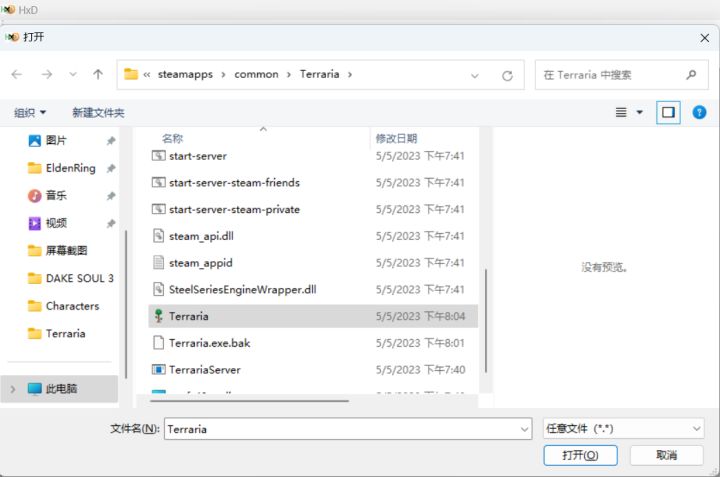Select the Terraria tree icon file
The width and height of the screenshot is (720, 477).
point(158,316)
